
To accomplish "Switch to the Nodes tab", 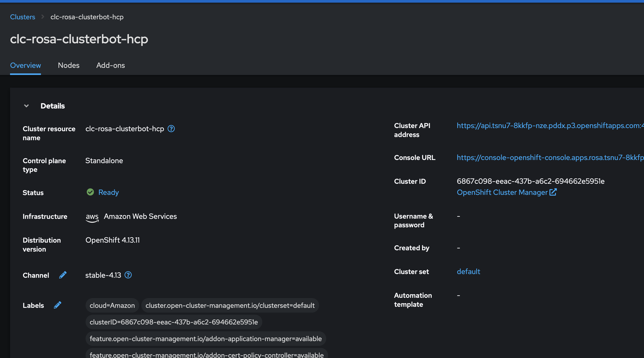I will coord(69,65).
